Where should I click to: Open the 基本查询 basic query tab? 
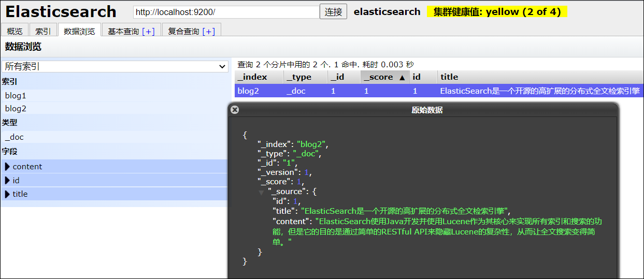coord(123,32)
